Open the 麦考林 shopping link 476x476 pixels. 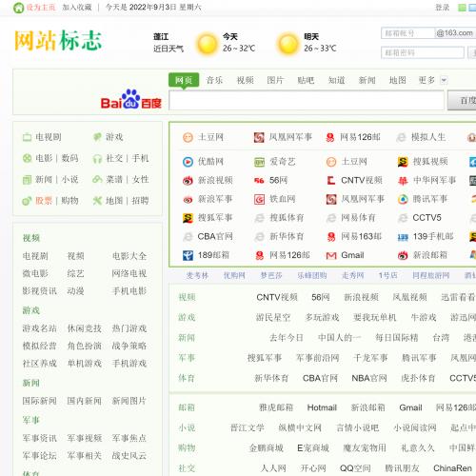tap(197, 275)
